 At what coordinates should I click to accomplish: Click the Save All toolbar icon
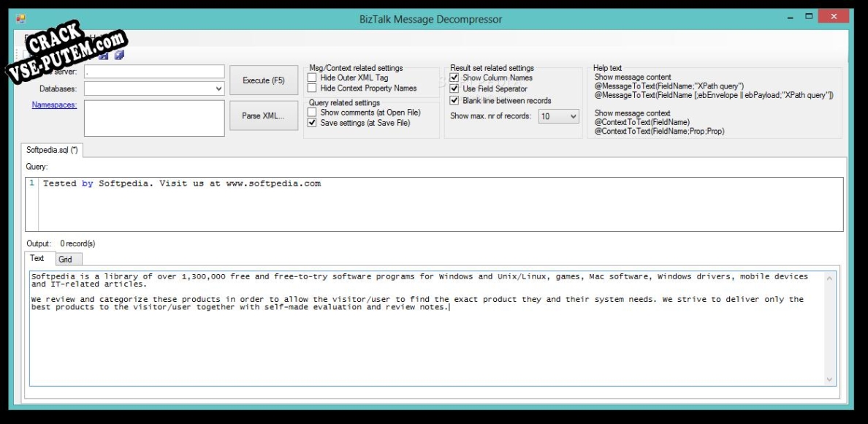pos(119,55)
